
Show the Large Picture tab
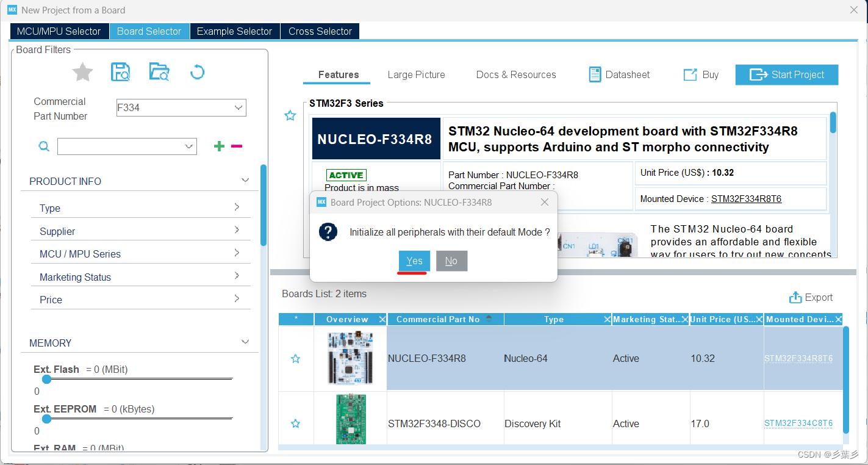click(x=417, y=74)
